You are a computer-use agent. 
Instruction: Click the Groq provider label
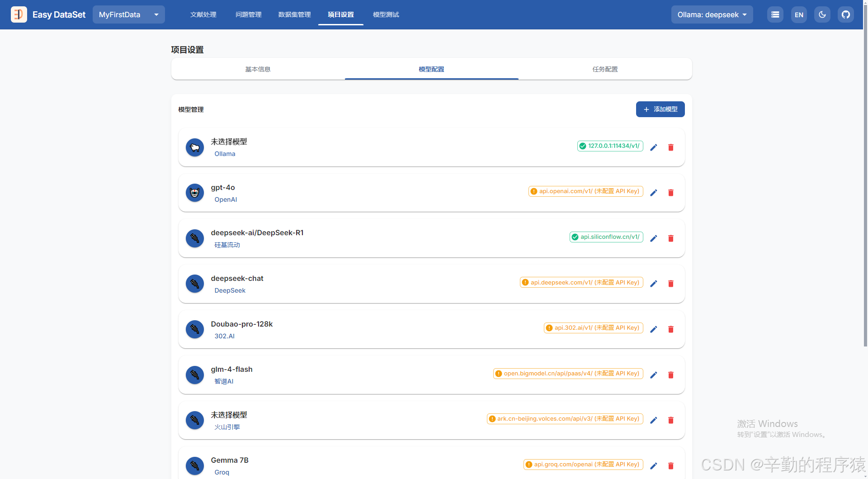(x=222, y=472)
